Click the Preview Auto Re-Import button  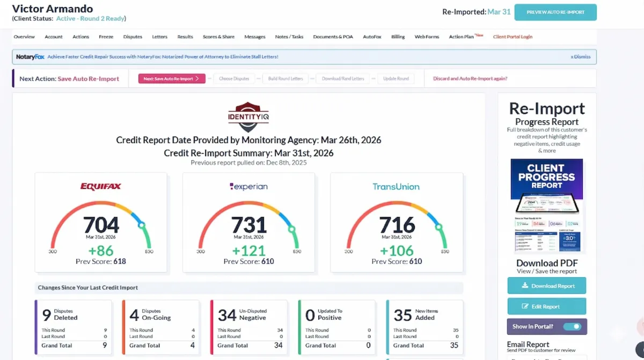pyautogui.click(x=555, y=12)
